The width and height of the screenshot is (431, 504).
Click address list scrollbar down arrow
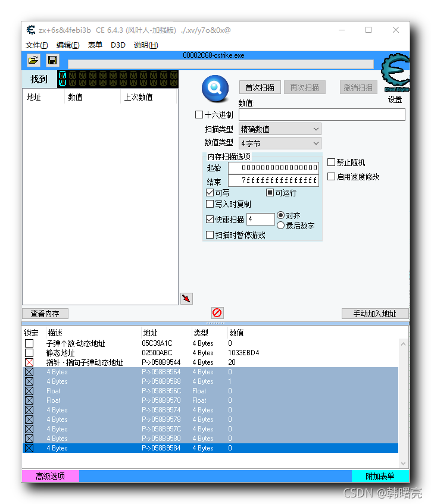coord(404,463)
